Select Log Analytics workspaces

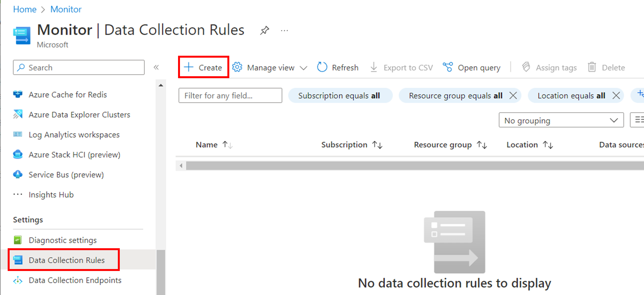click(x=74, y=135)
